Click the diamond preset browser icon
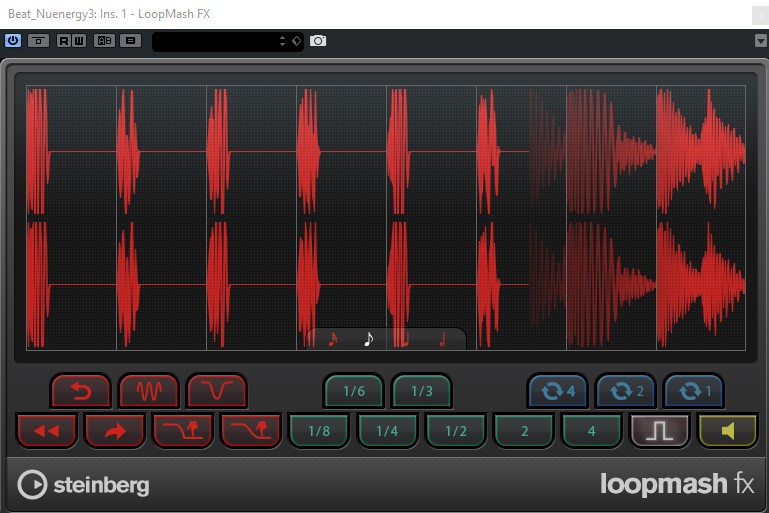769x513 pixels. click(296, 41)
